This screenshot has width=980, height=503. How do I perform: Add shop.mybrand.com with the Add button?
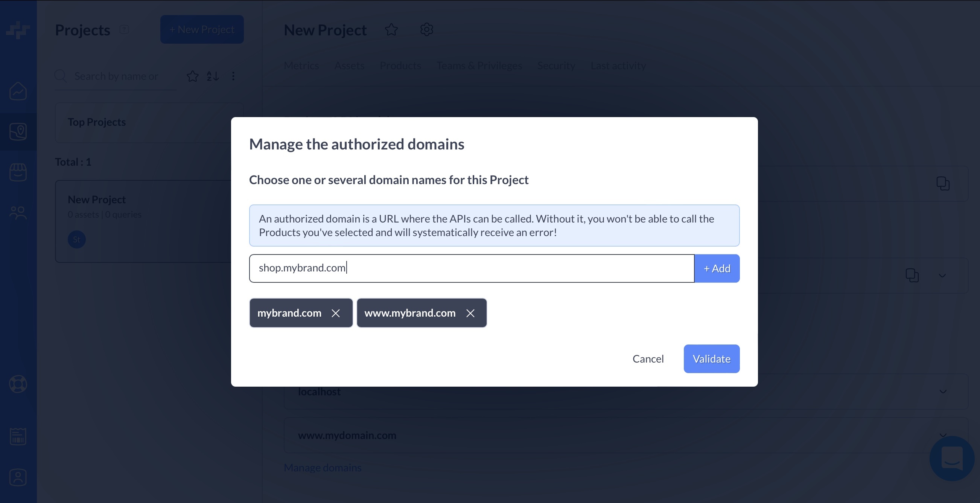point(717,268)
